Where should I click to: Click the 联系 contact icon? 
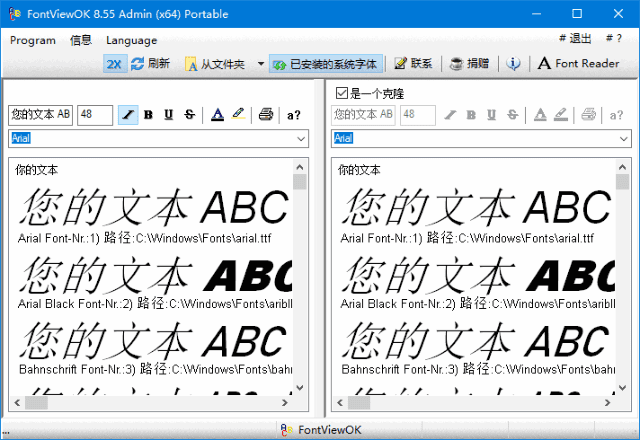401,64
